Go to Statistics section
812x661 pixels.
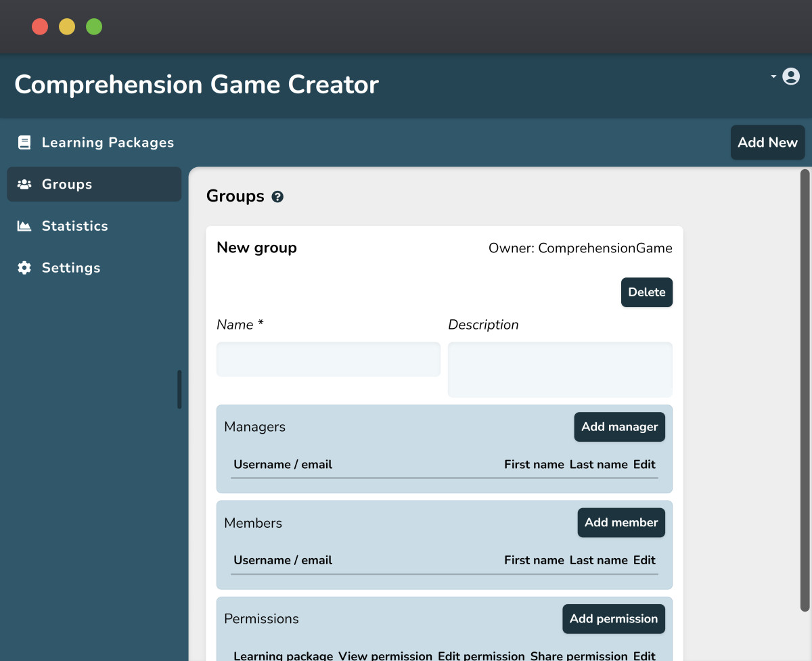[x=94, y=226]
